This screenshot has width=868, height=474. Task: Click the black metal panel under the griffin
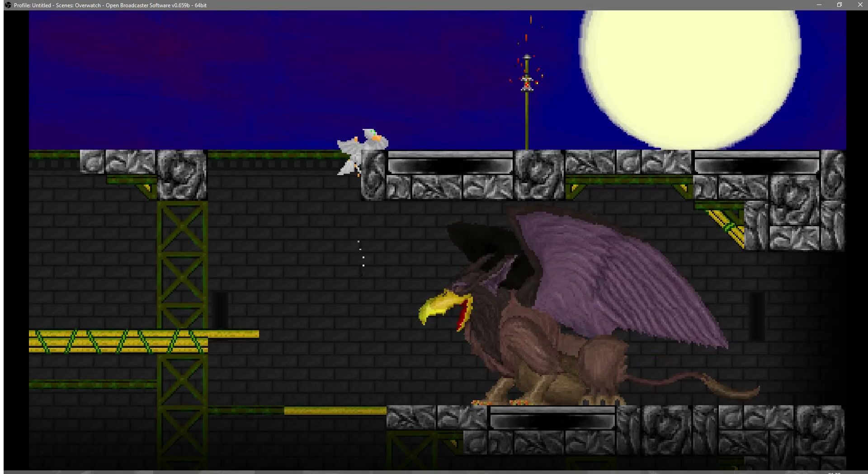552,417
